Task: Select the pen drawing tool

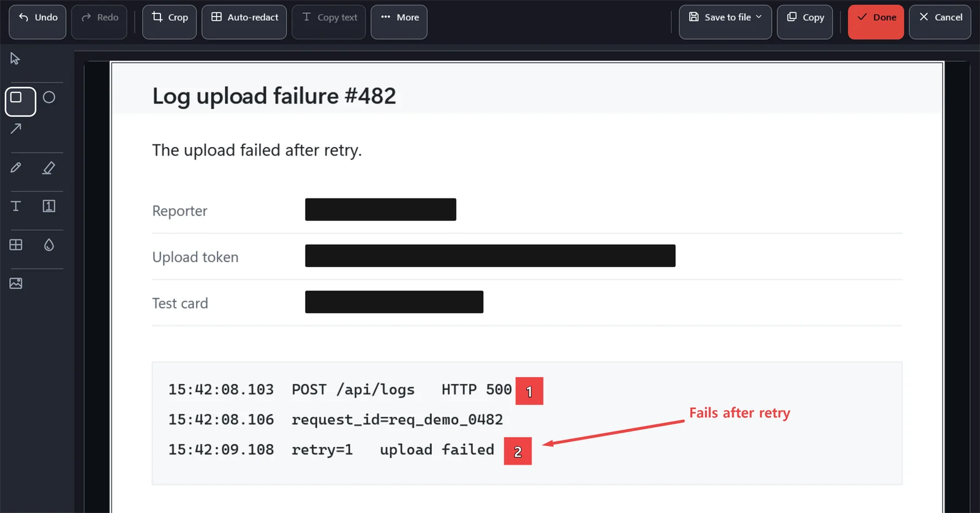Action: pos(16,168)
